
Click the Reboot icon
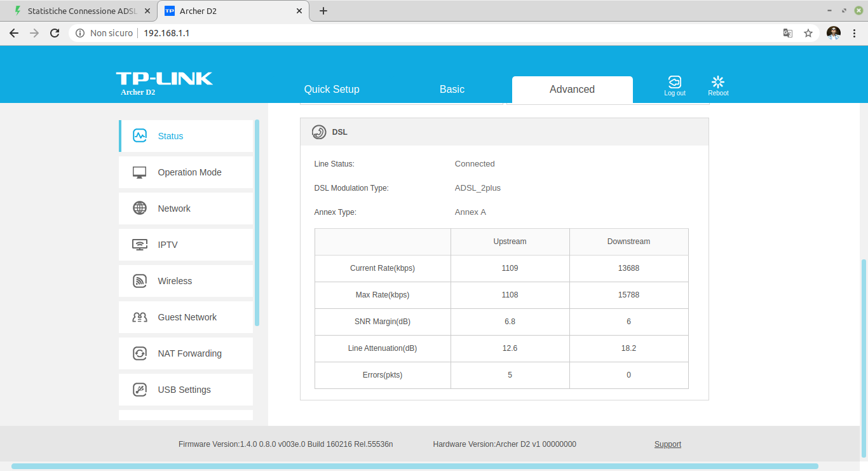718,82
